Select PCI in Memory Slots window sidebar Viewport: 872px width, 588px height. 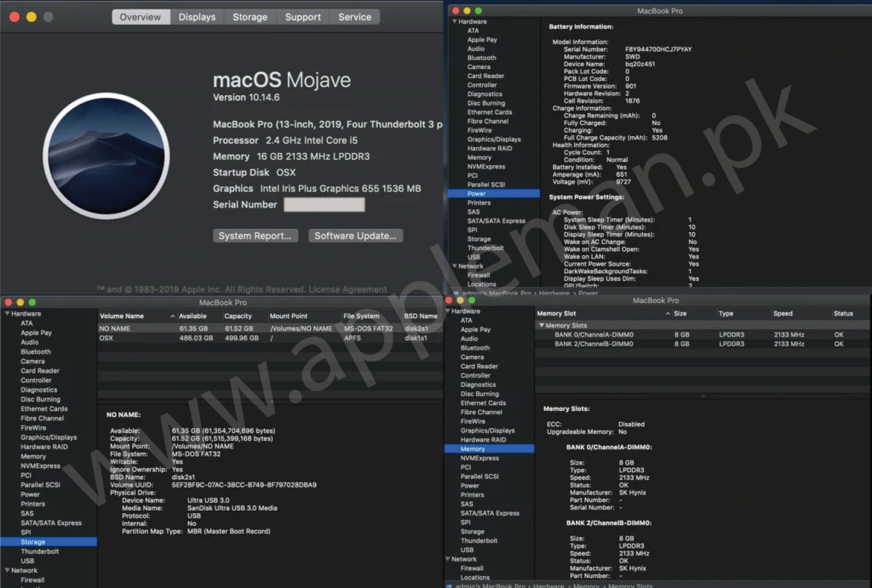pyautogui.click(x=466, y=467)
